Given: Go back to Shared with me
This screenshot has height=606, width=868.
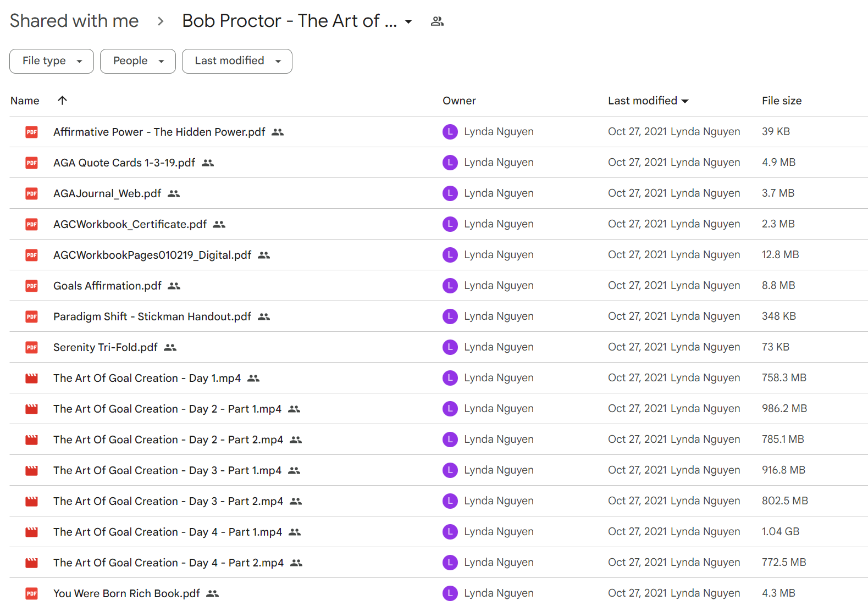Looking at the screenshot, I should (74, 21).
